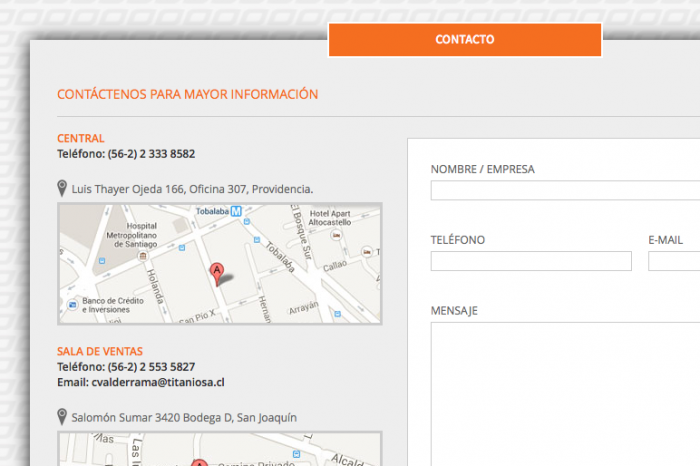Click the SALA DE VENTAS section heading
Screen dimensions: 700x466
tap(100, 351)
